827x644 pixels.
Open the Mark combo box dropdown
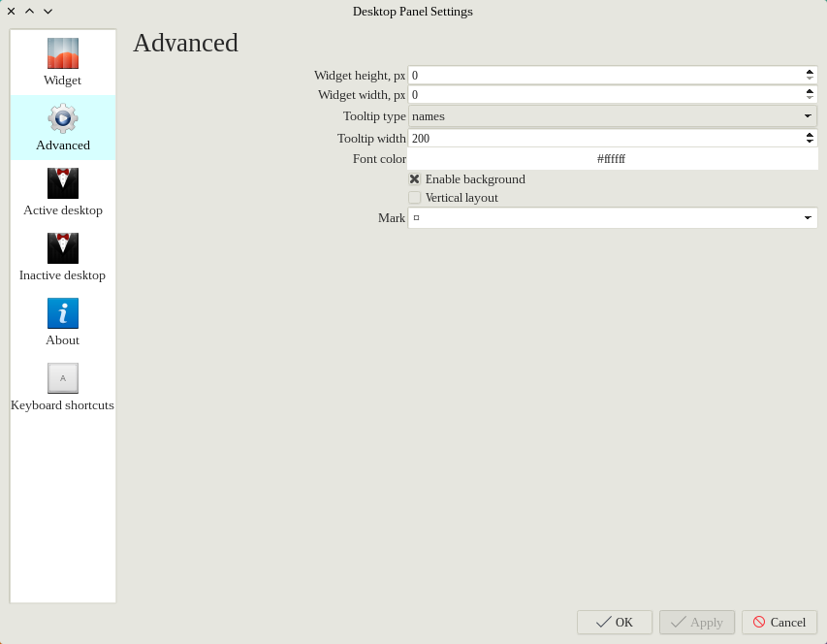pyautogui.click(x=807, y=218)
